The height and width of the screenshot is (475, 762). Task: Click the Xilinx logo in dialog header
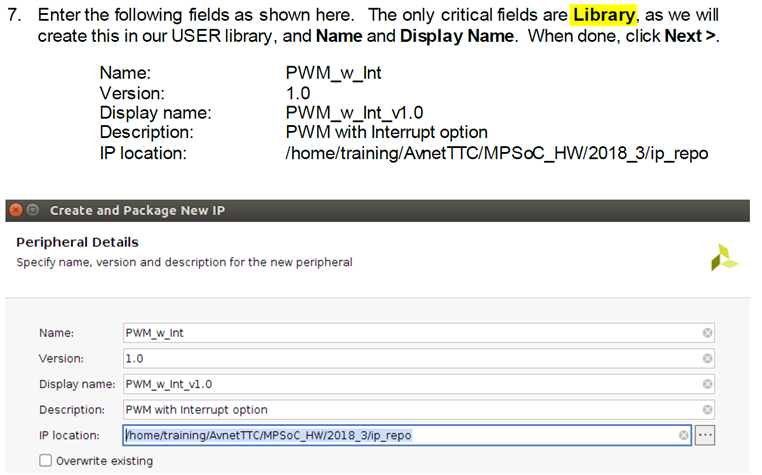(725, 257)
